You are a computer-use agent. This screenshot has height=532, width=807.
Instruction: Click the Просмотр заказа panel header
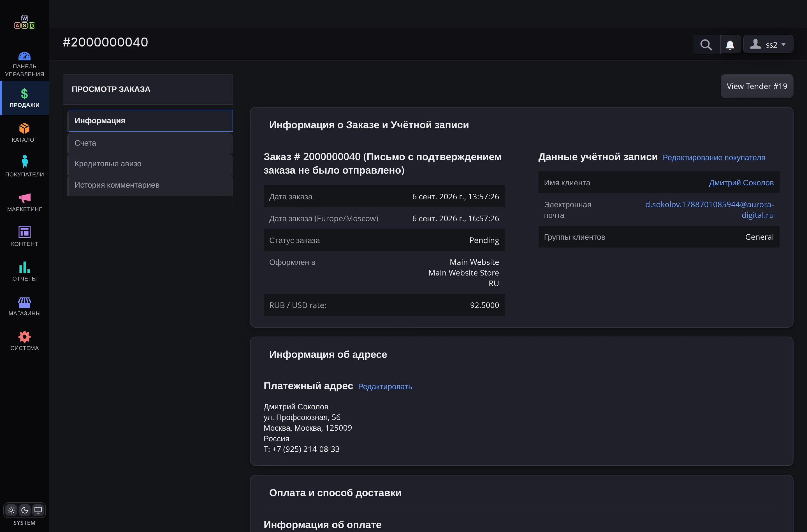(148, 89)
